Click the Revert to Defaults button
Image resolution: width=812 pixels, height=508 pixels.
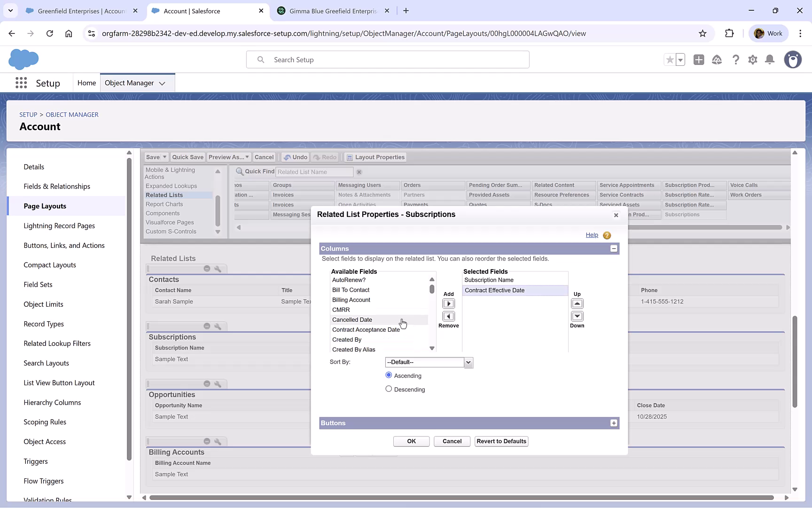click(x=501, y=441)
